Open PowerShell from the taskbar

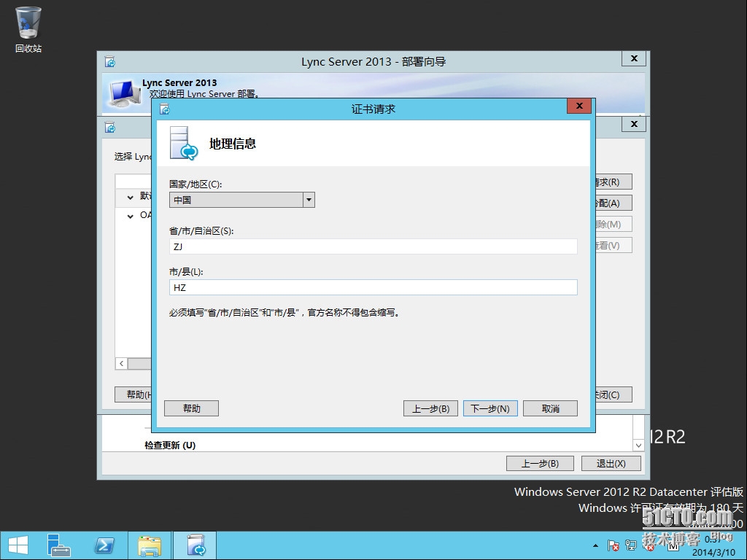104,545
